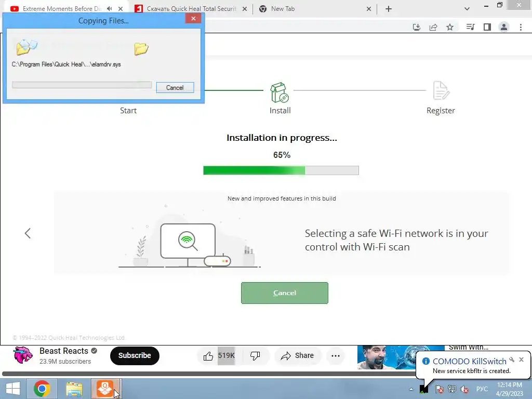532x399 pixels.
Task: Switch to Quick Heal Total Security tab
Action: pos(191,9)
